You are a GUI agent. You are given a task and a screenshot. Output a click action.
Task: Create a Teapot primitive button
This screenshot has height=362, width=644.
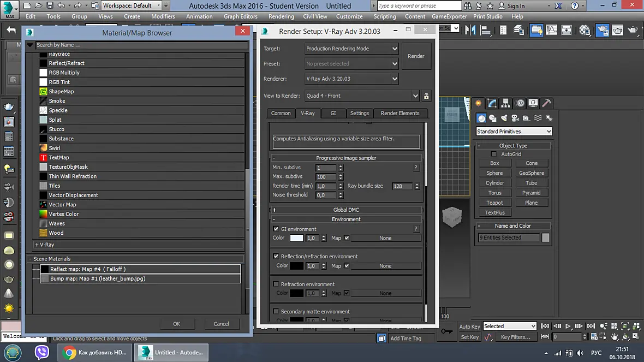point(494,203)
